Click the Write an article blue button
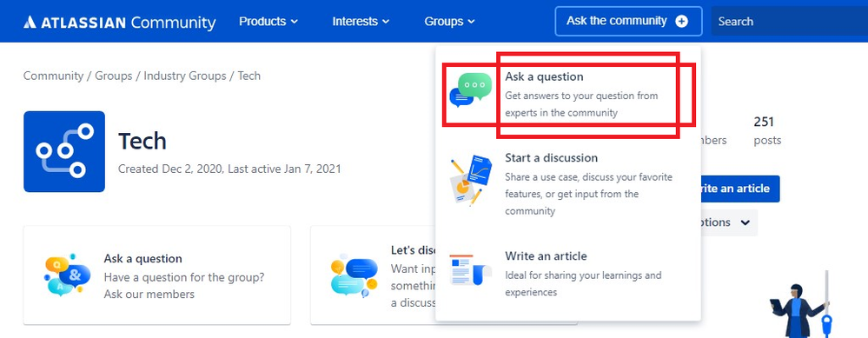The height and width of the screenshot is (338, 868). pyautogui.click(x=740, y=189)
